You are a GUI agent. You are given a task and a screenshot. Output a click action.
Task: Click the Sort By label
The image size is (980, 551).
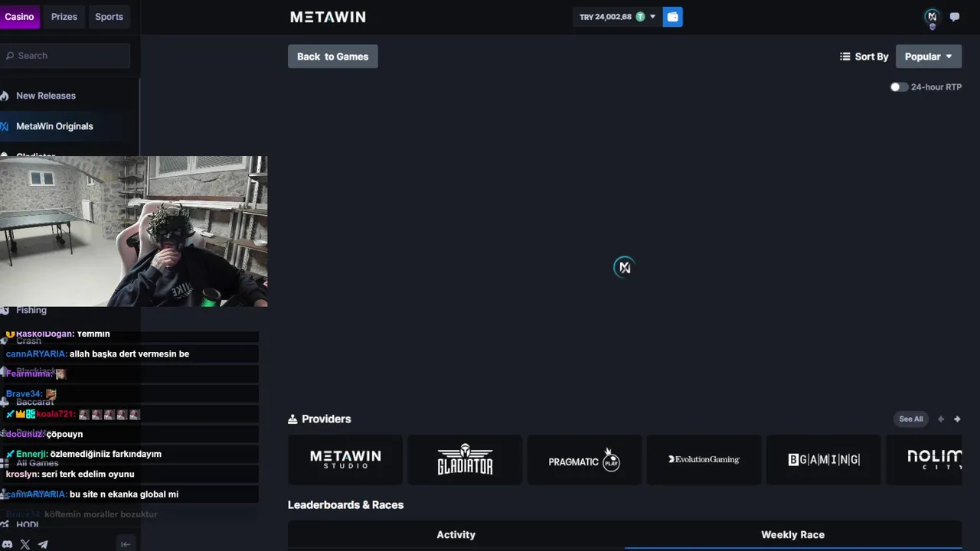pos(871,57)
